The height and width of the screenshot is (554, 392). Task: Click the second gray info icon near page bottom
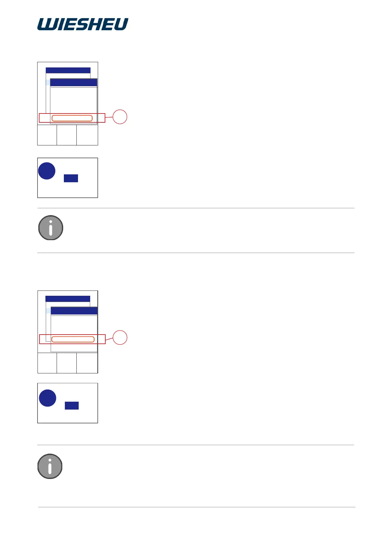[50, 466]
